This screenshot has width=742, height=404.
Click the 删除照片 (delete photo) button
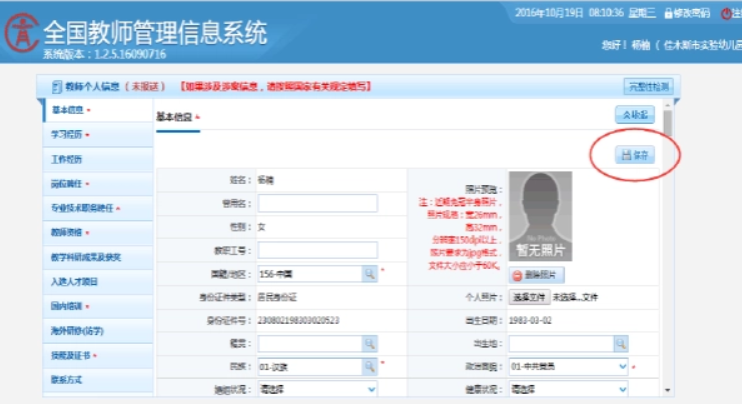click(x=538, y=275)
